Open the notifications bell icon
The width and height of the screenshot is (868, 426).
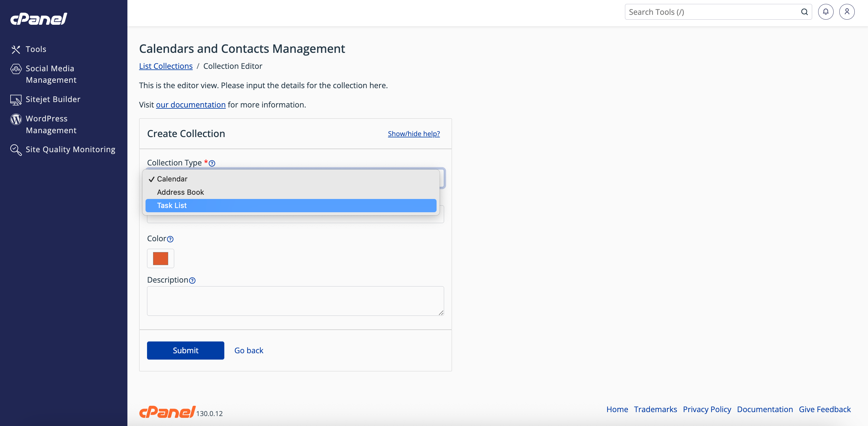click(825, 12)
